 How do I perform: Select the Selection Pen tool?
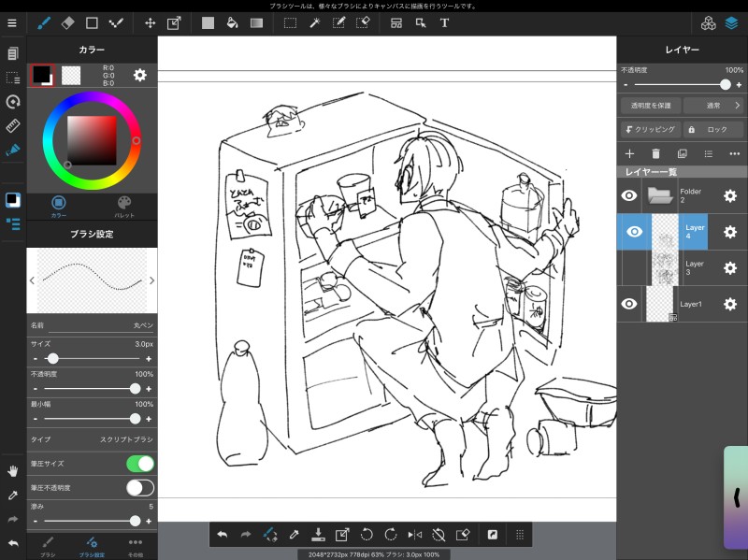tap(338, 22)
